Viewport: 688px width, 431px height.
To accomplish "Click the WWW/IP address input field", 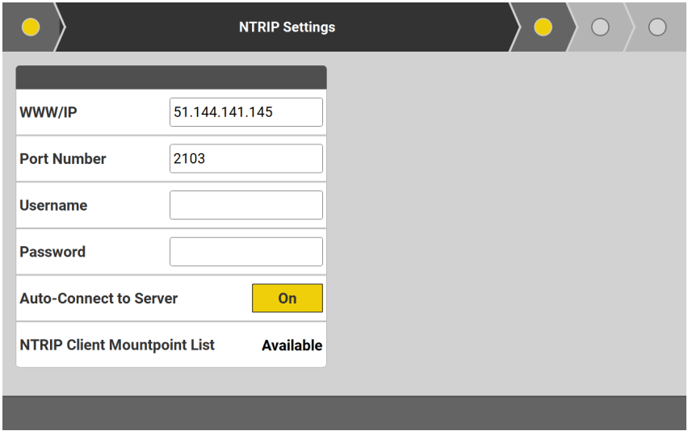I will [x=246, y=112].
